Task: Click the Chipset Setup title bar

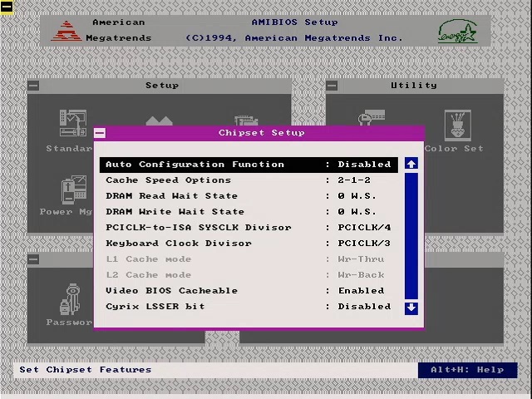Action: [259, 133]
